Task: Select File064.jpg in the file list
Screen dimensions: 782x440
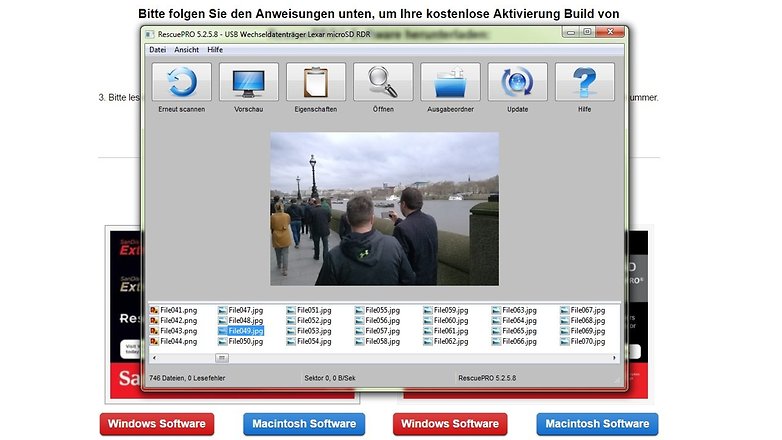Action: coord(514,321)
